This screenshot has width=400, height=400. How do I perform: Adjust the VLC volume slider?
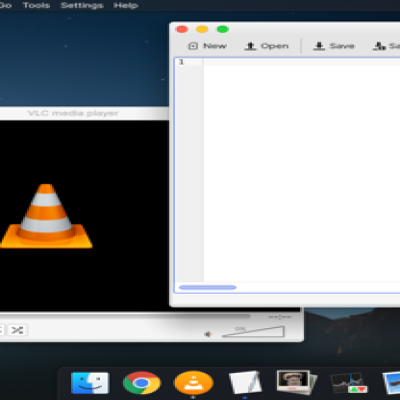[x=253, y=332]
